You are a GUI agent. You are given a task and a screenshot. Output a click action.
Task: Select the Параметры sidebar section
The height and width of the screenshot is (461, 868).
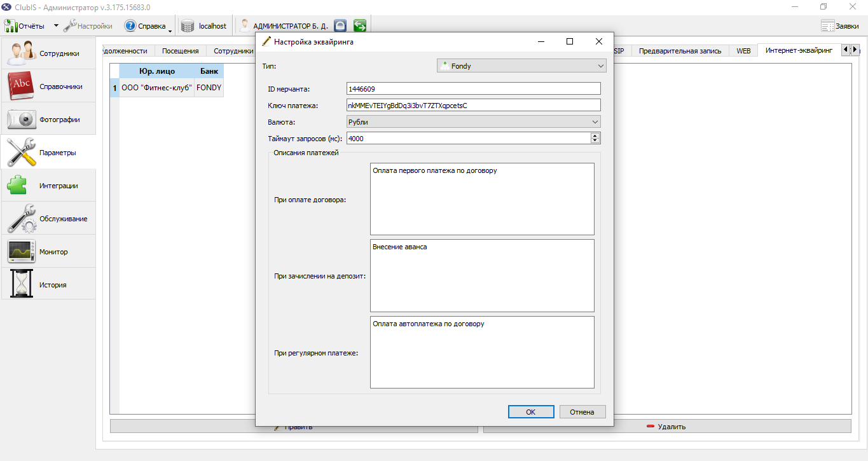48,153
